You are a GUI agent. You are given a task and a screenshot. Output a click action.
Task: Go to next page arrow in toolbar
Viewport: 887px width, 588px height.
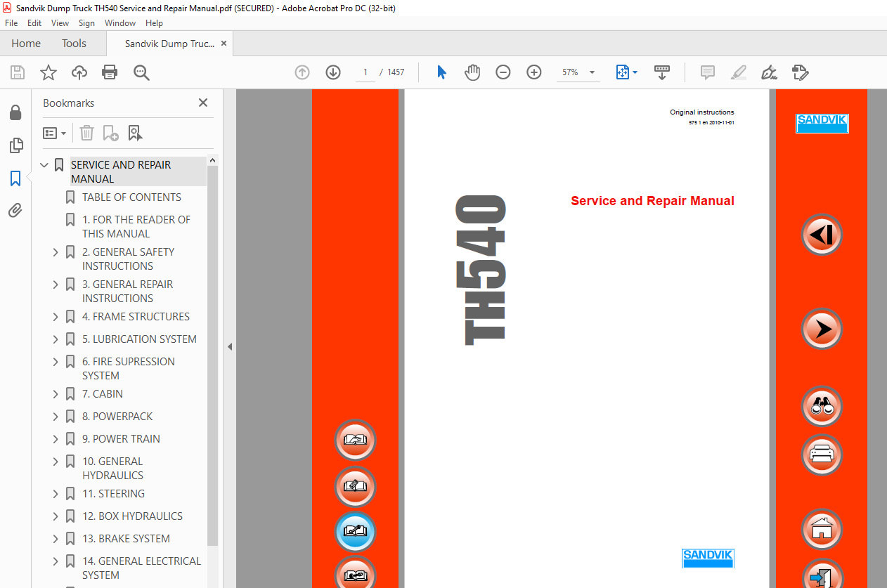pyautogui.click(x=333, y=72)
